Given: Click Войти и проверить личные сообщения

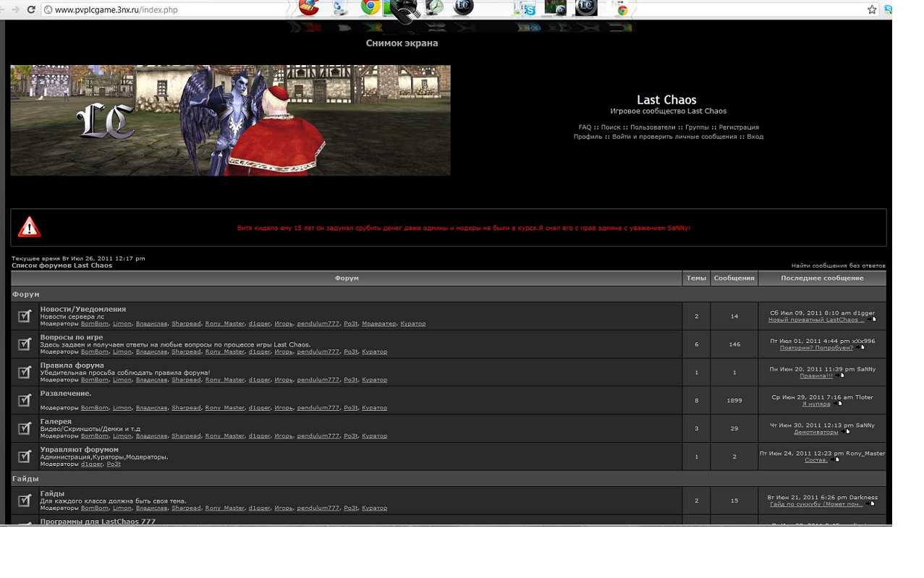Looking at the screenshot, I should pos(674,137).
